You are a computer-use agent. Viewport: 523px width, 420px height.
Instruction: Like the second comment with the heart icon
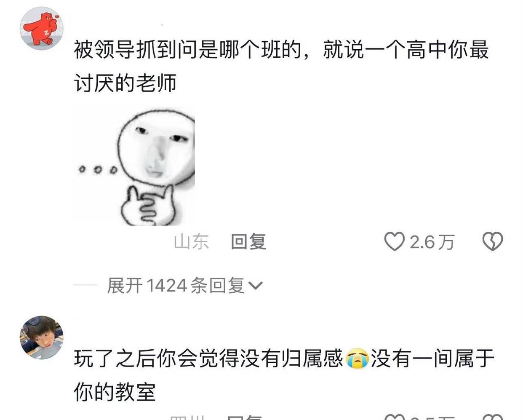[x=394, y=417]
